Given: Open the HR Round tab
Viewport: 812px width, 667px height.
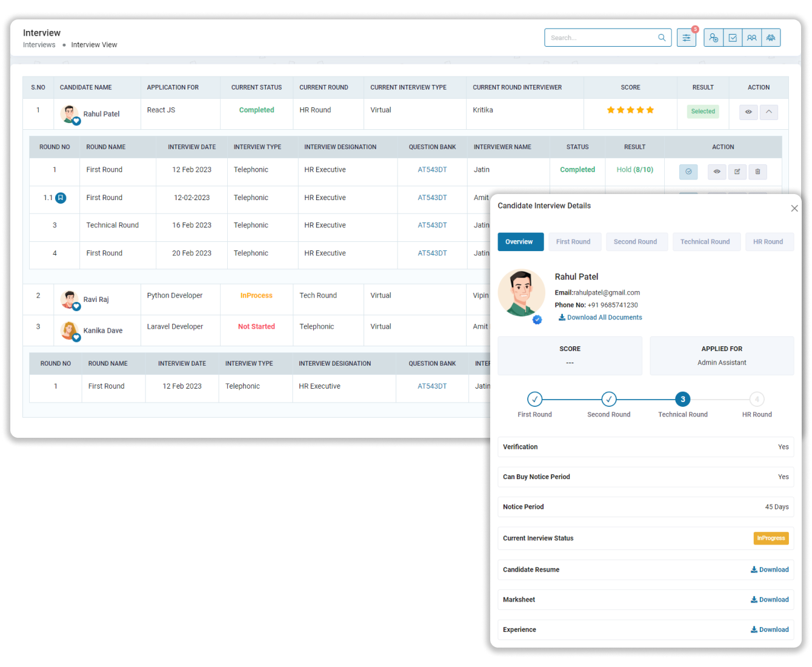Looking at the screenshot, I should pyautogui.click(x=768, y=242).
